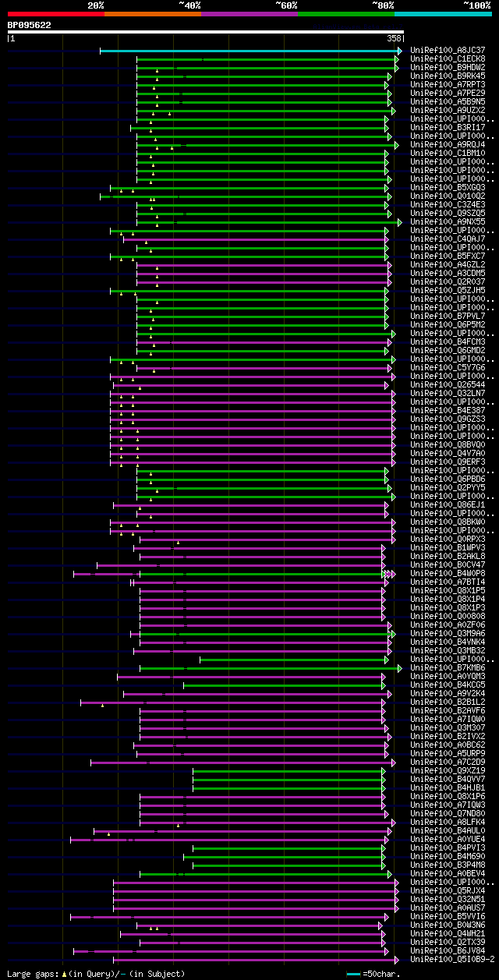The image size is (499, 980).
Task: Select the label UniRef100_A5B9N5
Action: point(448,101)
